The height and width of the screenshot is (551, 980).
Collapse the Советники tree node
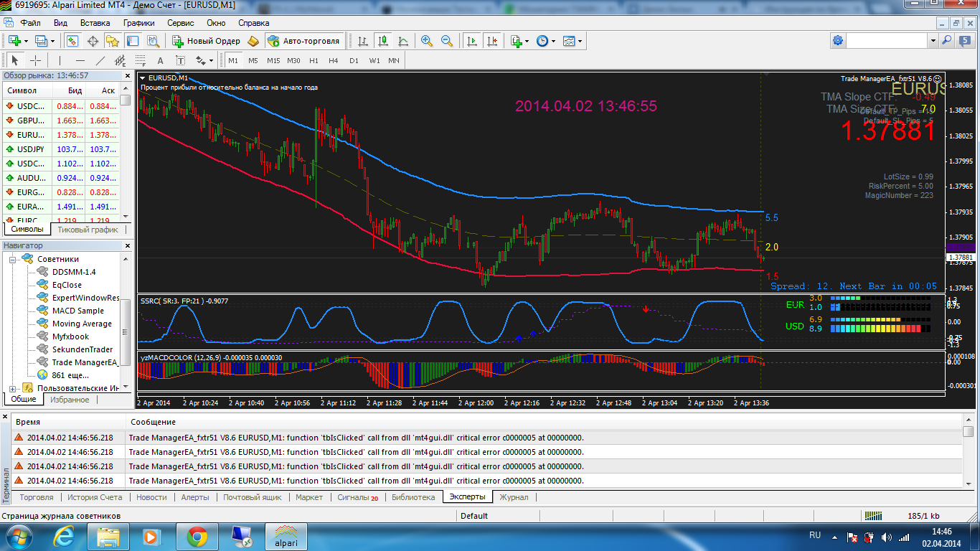[13, 259]
